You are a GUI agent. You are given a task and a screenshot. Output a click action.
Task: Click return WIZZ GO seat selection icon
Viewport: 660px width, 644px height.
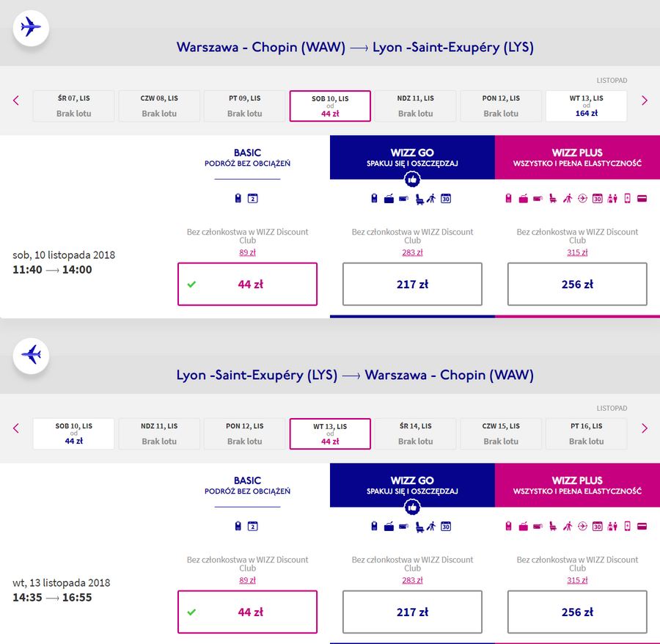(x=419, y=526)
